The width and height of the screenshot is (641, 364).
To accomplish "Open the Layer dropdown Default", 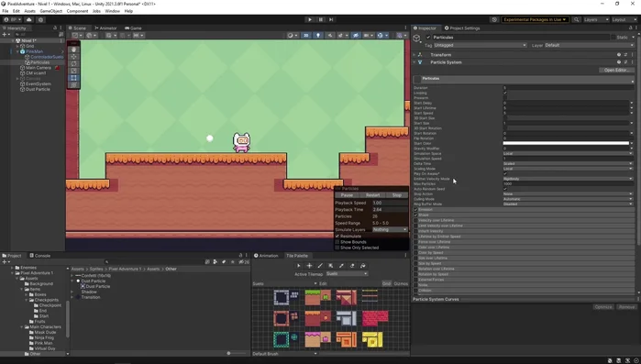I will pyautogui.click(x=589, y=45).
